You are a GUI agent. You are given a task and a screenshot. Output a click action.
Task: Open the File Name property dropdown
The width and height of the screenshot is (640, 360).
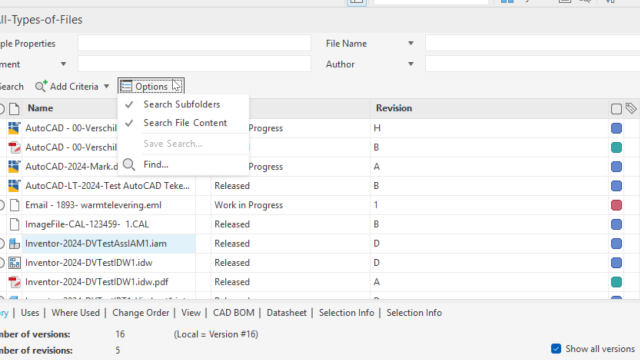point(411,43)
